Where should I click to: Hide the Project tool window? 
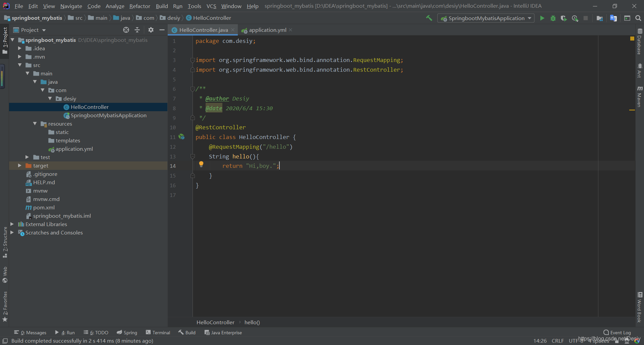tap(162, 30)
